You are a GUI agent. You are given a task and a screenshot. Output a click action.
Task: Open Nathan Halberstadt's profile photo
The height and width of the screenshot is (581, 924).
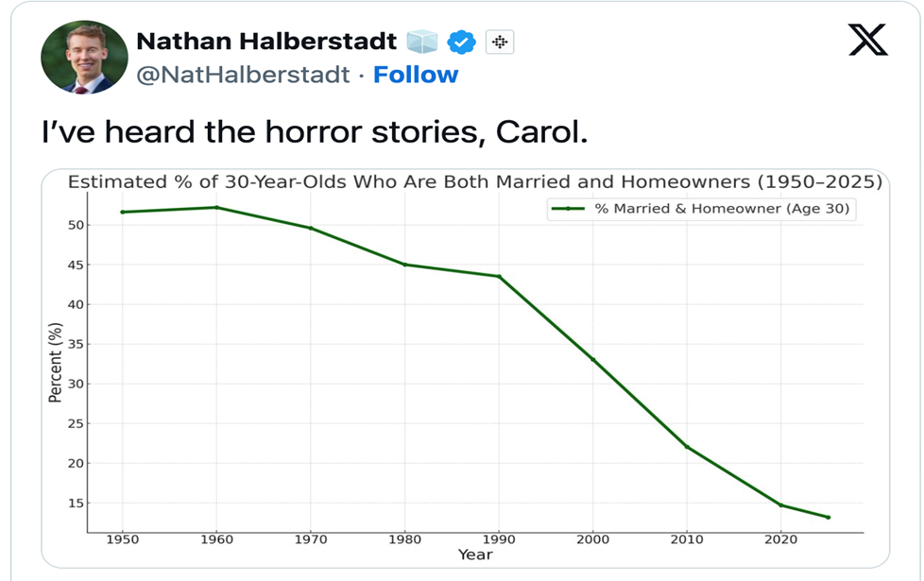tap(84, 58)
